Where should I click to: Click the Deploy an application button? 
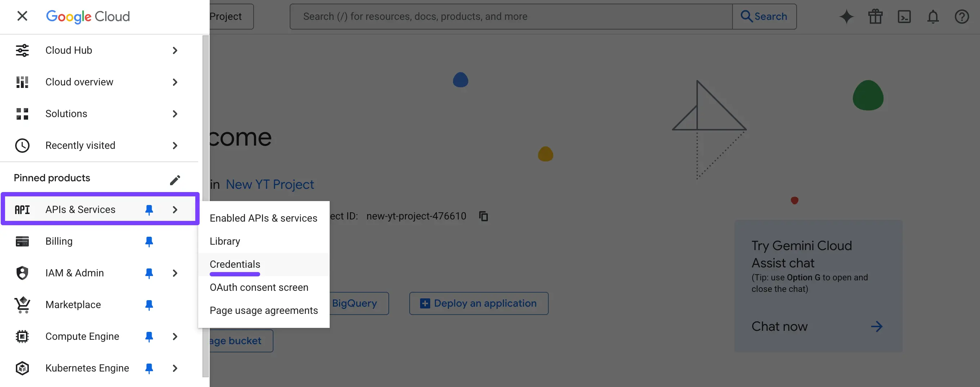478,303
